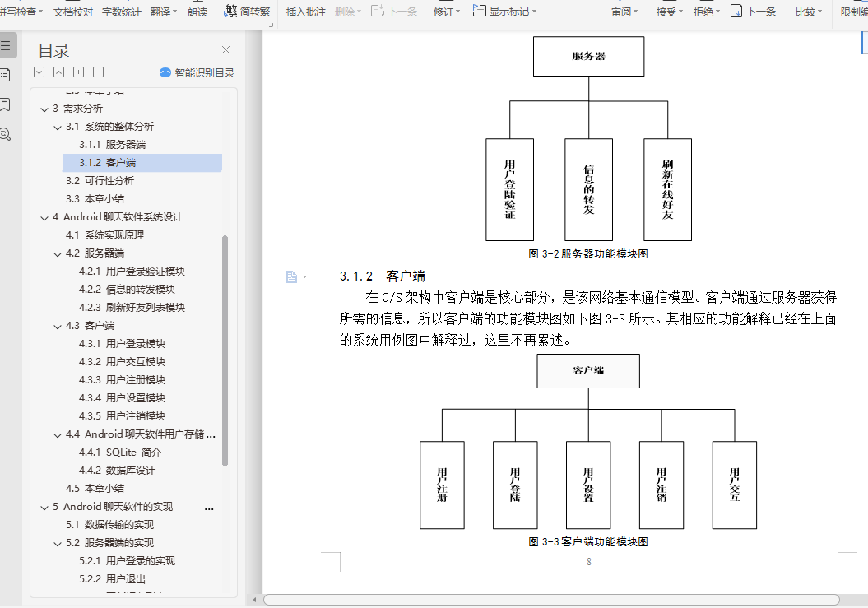
Task: Close the 目录 navigation pane
Action: (x=226, y=50)
